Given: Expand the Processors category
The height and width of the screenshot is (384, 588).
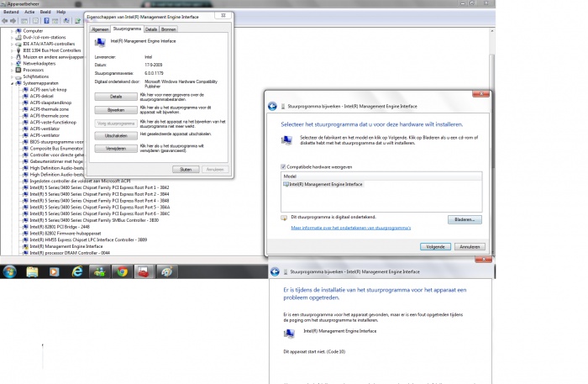Looking at the screenshot, I should pyautogui.click(x=12, y=70).
